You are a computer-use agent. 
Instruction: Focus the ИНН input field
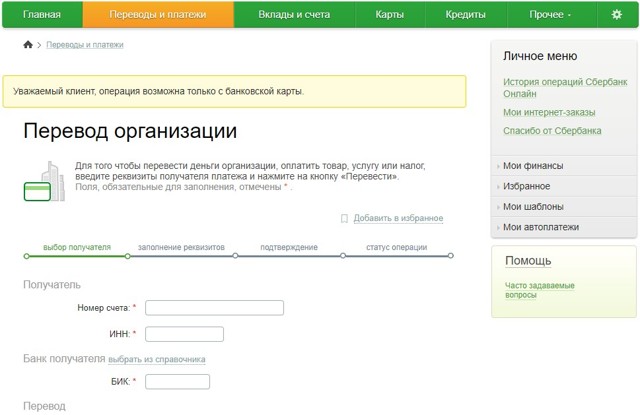(184, 334)
